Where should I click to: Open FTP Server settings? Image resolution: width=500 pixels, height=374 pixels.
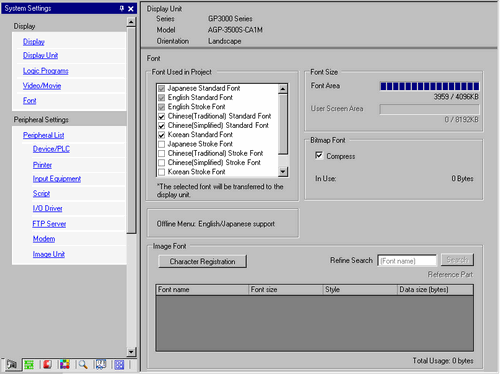pos(49,224)
